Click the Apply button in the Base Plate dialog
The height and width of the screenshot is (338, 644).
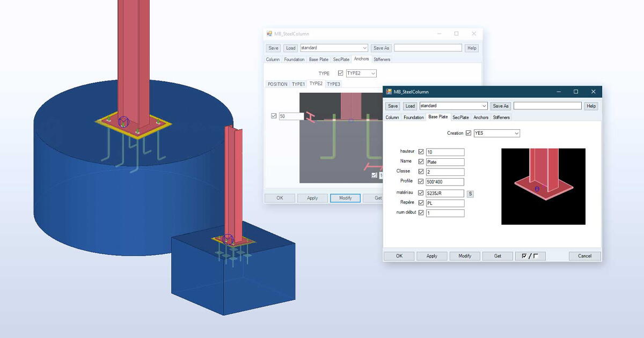point(432,256)
